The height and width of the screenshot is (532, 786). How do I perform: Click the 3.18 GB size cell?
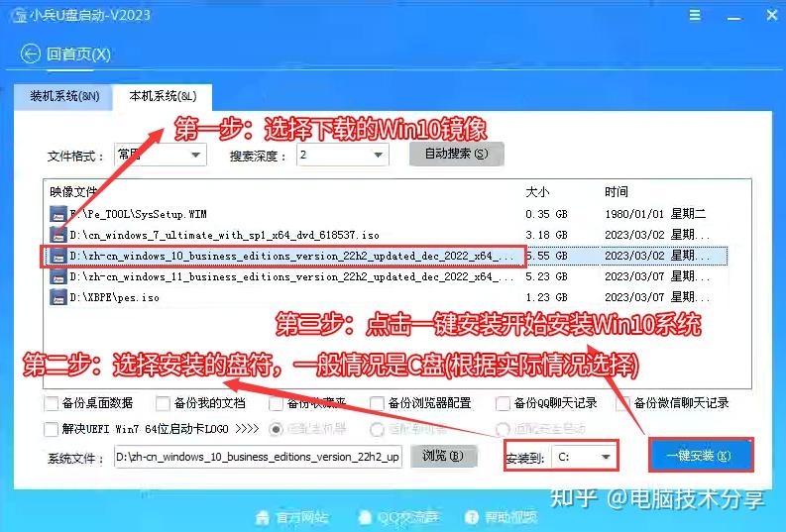point(546,235)
